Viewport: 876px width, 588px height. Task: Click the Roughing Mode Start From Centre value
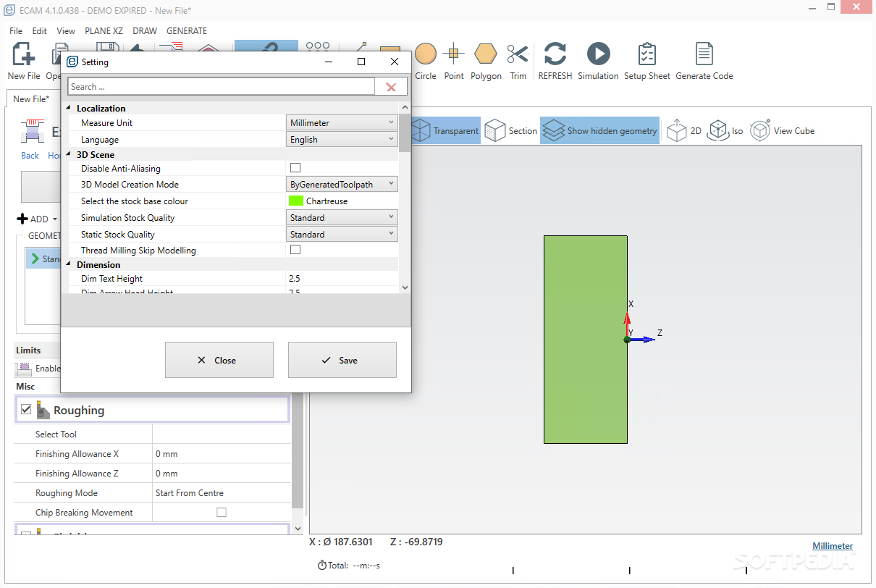222,493
